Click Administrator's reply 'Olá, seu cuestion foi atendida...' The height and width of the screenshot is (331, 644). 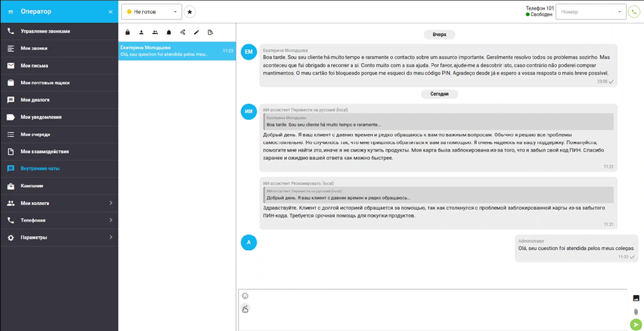coord(576,248)
